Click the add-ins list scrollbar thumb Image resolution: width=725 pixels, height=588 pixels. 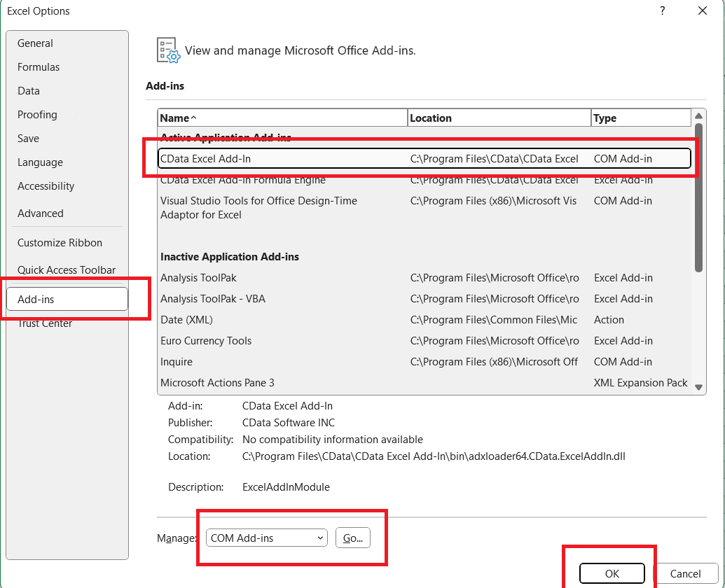(698, 197)
